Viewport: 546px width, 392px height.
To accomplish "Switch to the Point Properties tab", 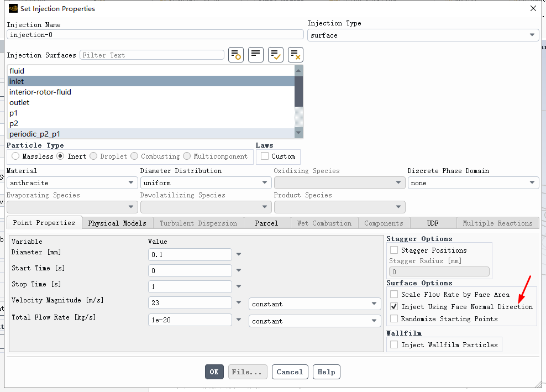I will pyautogui.click(x=44, y=223).
